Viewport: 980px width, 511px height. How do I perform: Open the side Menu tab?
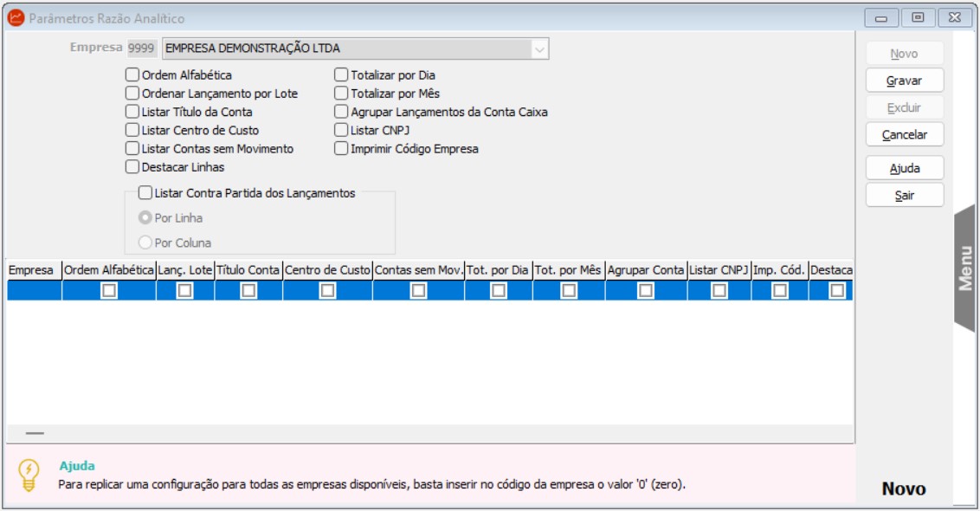point(965,268)
